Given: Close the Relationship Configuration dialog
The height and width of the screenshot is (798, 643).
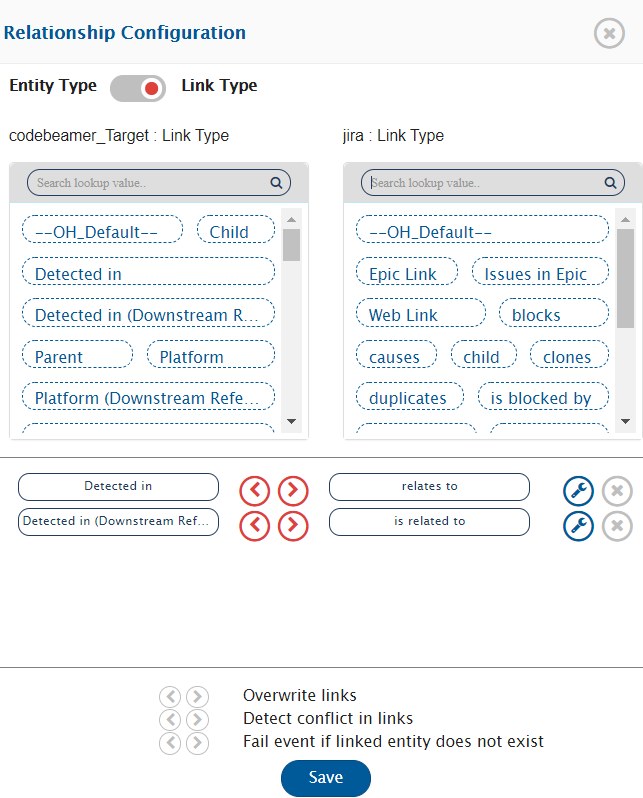Looking at the screenshot, I should click(x=609, y=33).
